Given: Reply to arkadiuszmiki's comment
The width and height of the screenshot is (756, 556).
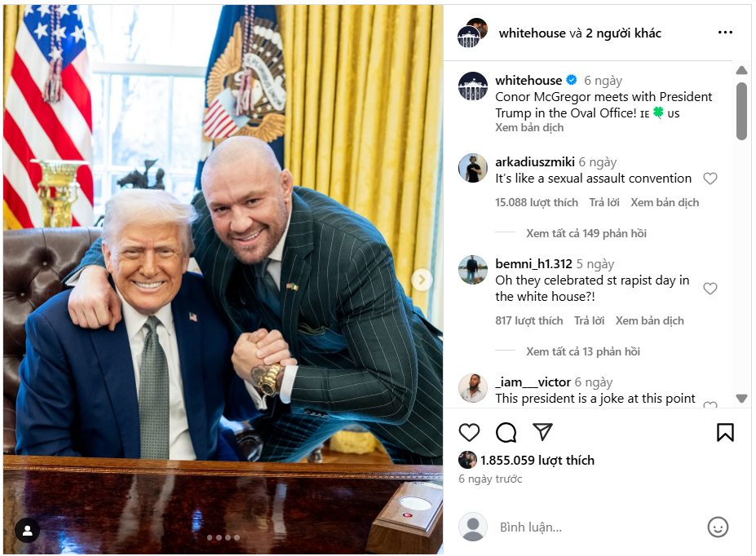Looking at the screenshot, I should [x=604, y=202].
